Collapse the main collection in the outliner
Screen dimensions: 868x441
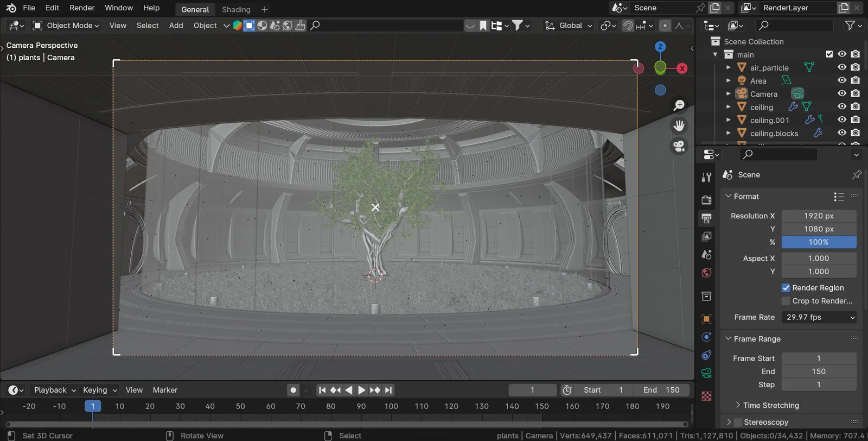(x=716, y=54)
